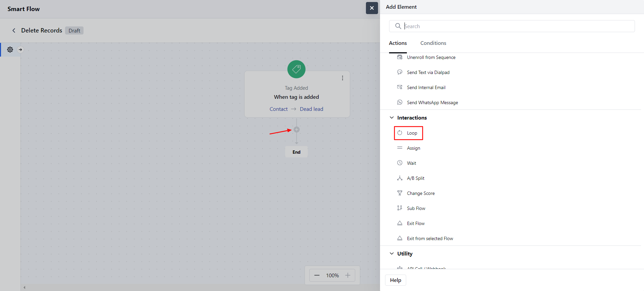Image resolution: width=644 pixels, height=291 pixels.
Task: Click the Loop circular icon
Action: point(400,133)
